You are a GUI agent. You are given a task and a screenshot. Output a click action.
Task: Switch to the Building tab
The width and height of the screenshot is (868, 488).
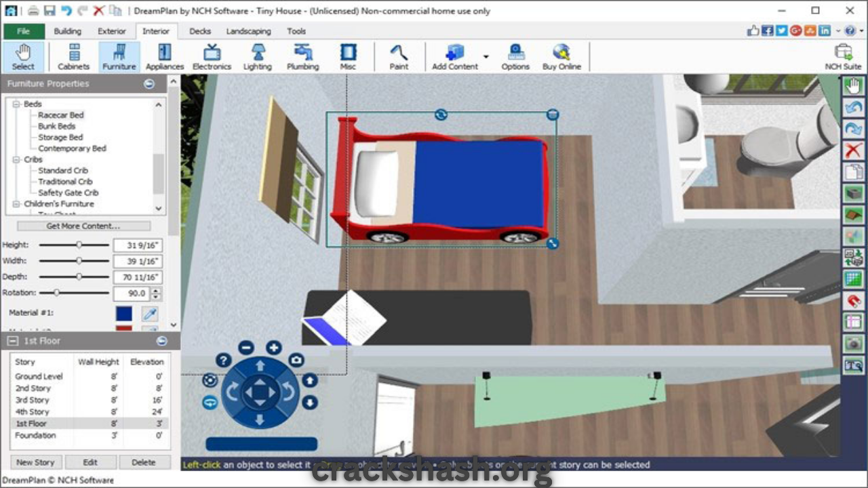pos(67,31)
